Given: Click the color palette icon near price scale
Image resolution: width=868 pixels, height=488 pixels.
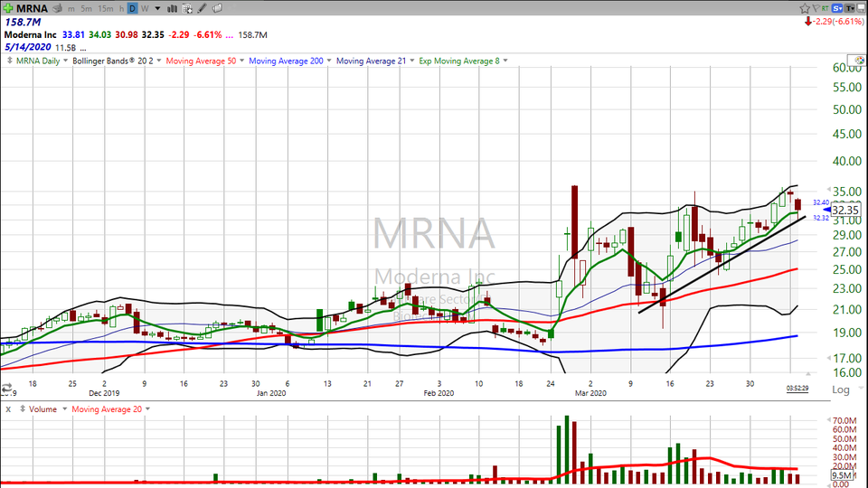Looking at the screenshot, I should point(859,61).
